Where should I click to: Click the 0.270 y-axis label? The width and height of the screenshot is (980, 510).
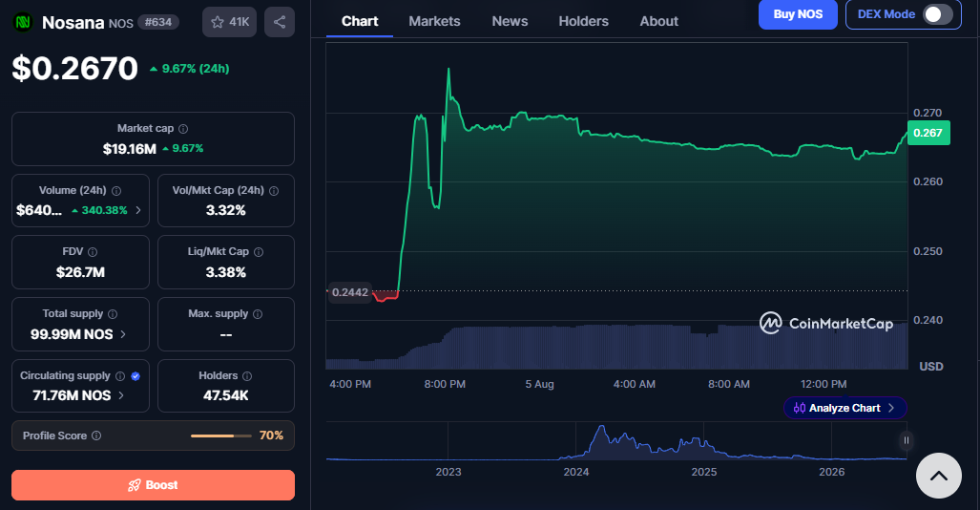928,113
